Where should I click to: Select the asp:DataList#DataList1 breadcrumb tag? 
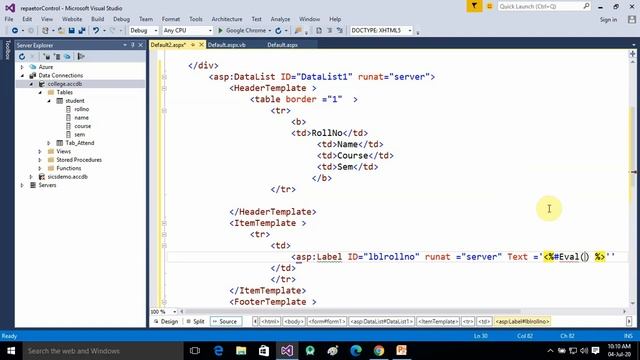[381, 322]
